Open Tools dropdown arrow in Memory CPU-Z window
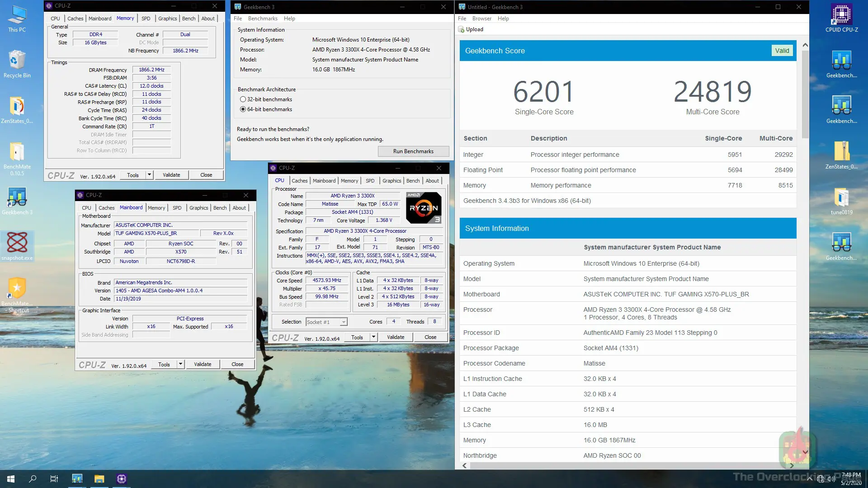 coord(149,174)
